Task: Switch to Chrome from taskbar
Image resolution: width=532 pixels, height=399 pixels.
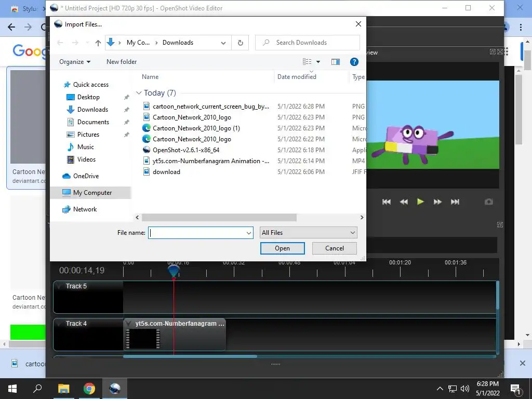Action: 89,389
